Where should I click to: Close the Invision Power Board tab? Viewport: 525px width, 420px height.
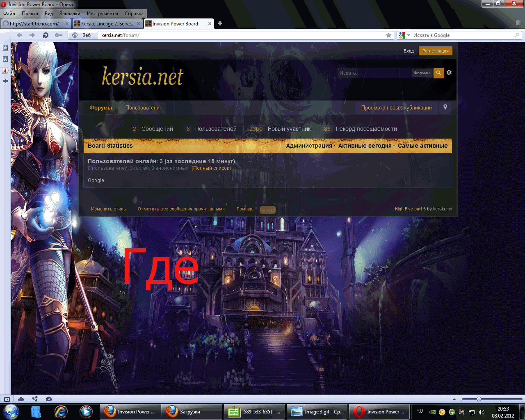coord(210,24)
